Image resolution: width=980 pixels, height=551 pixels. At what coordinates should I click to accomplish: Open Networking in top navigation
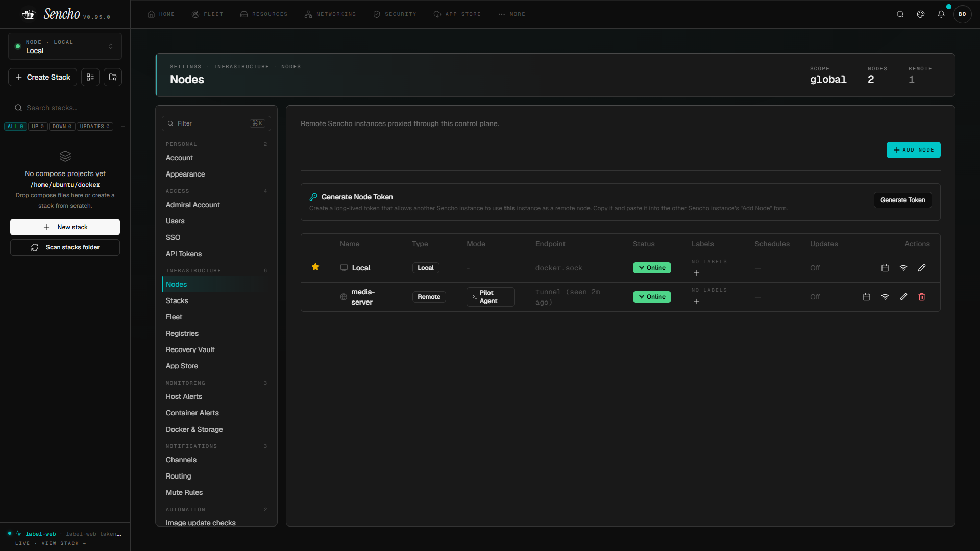click(x=330, y=14)
